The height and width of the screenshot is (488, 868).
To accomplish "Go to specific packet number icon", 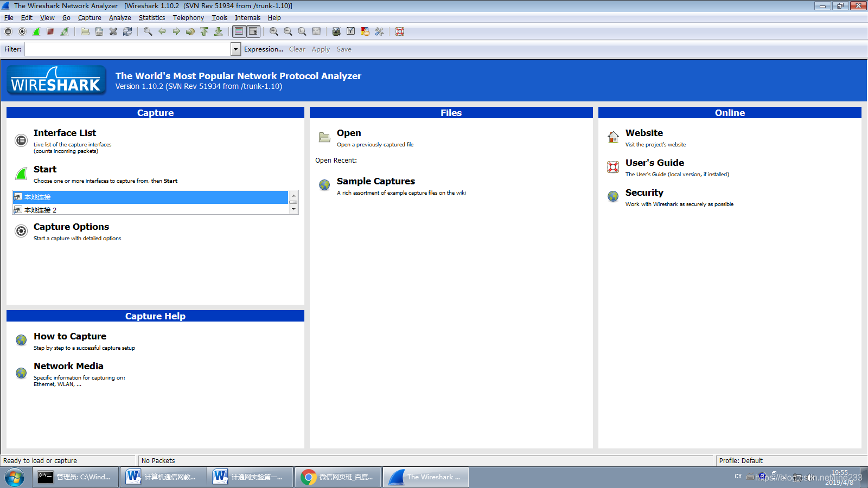I will click(x=190, y=31).
